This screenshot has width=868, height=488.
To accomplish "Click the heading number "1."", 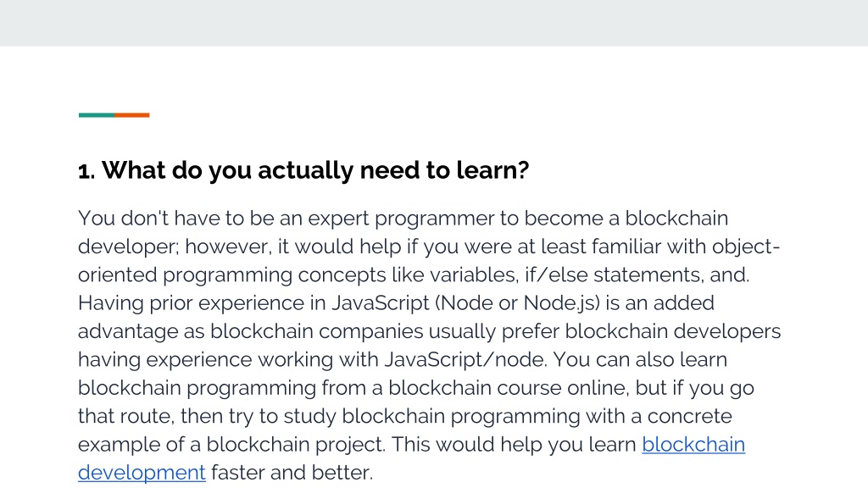I will click(86, 171).
